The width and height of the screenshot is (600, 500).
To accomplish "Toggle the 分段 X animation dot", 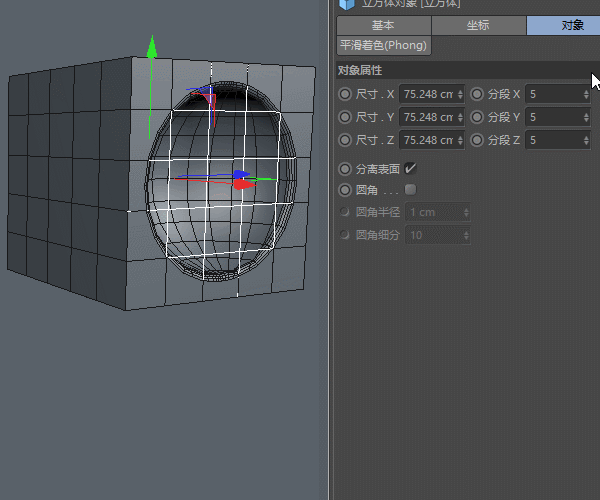I will [x=477, y=94].
